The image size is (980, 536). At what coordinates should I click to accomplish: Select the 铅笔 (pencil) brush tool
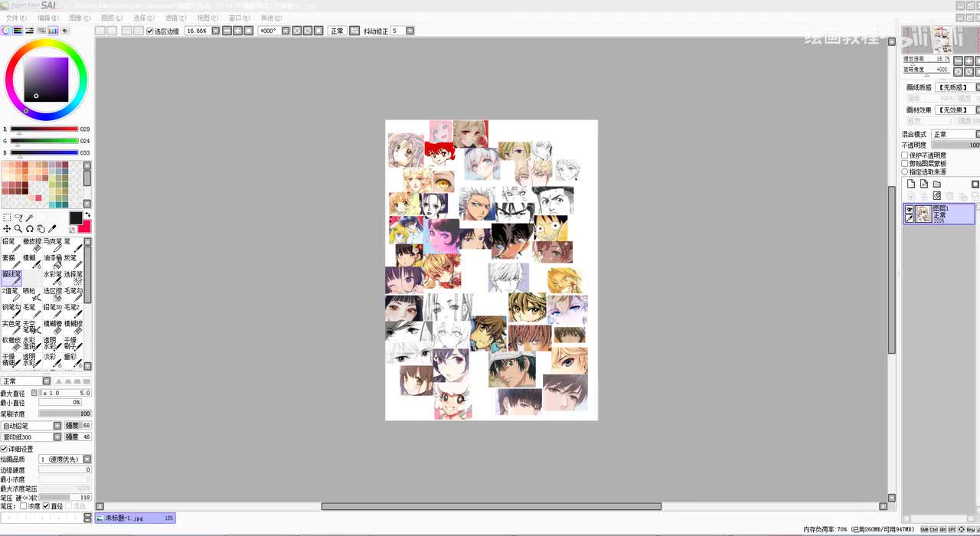pos(11,245)
